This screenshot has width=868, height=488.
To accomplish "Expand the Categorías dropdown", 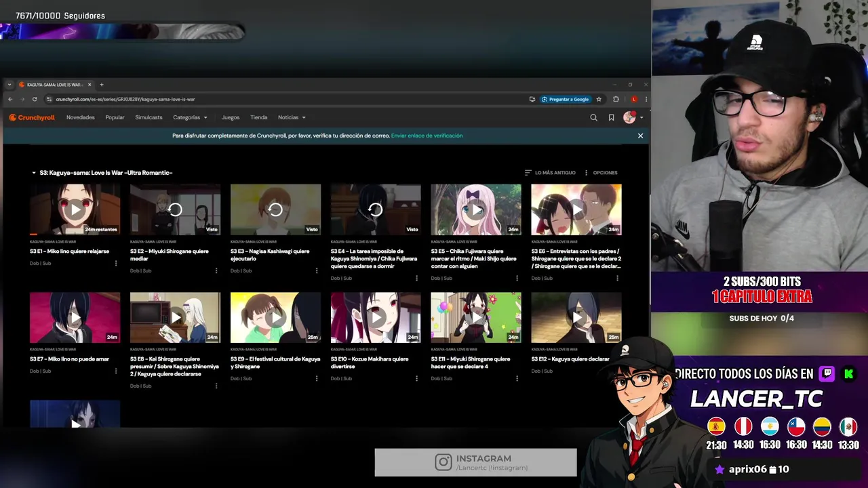I will [190, 117].
